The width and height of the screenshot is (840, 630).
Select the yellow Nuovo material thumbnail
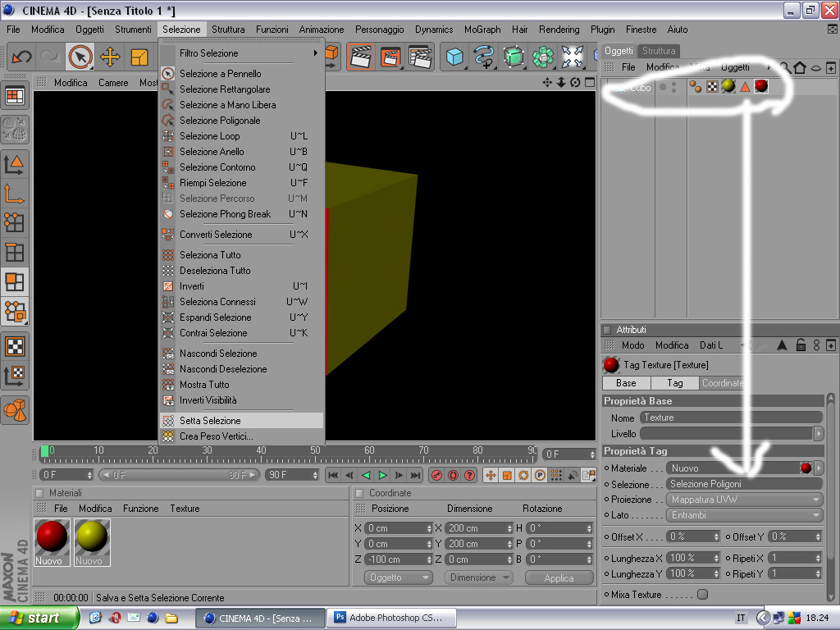click(92, 542)
